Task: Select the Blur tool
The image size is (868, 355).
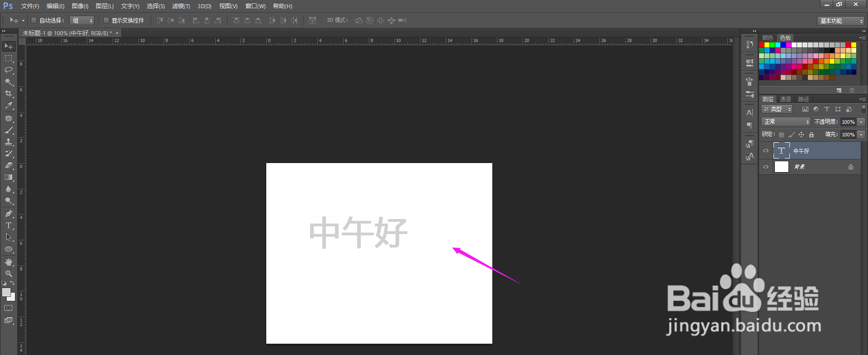Action: [9, 189]
